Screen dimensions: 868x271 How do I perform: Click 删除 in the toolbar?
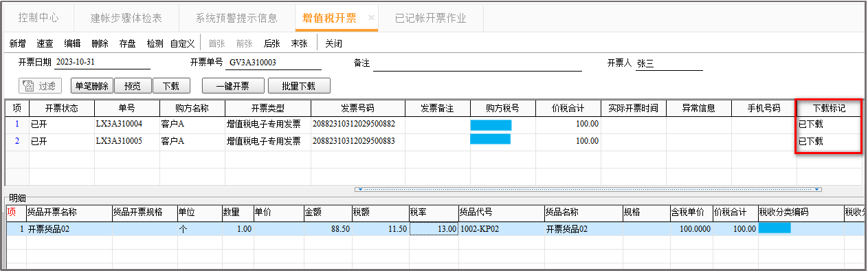[100, 43]
